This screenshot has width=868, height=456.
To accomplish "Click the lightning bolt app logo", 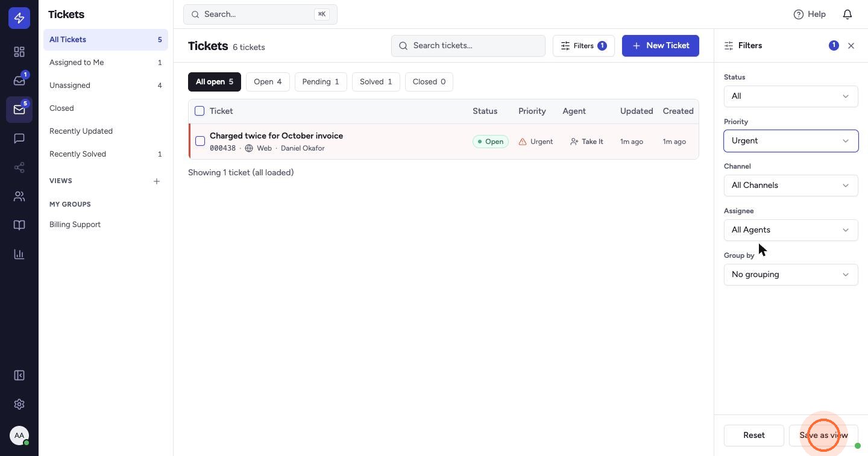I will [19, 18].
